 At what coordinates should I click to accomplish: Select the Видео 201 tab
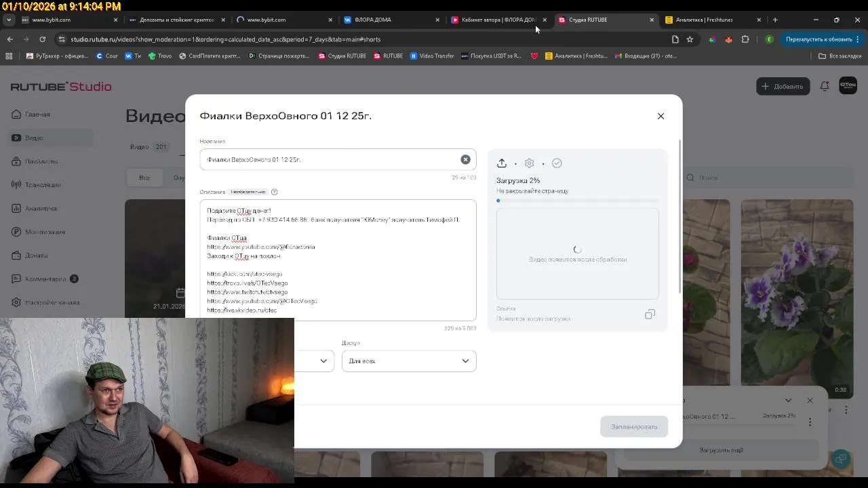coord(148,147)
